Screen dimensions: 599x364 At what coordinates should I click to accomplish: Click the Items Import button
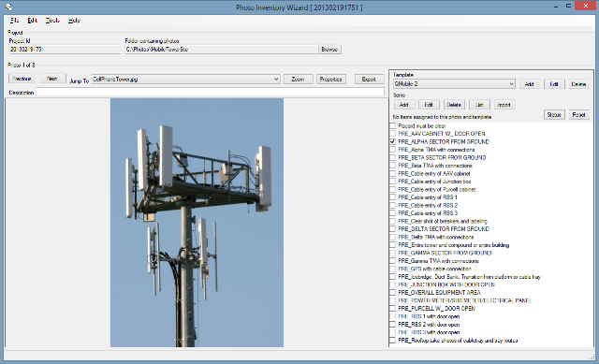(504, 105)
